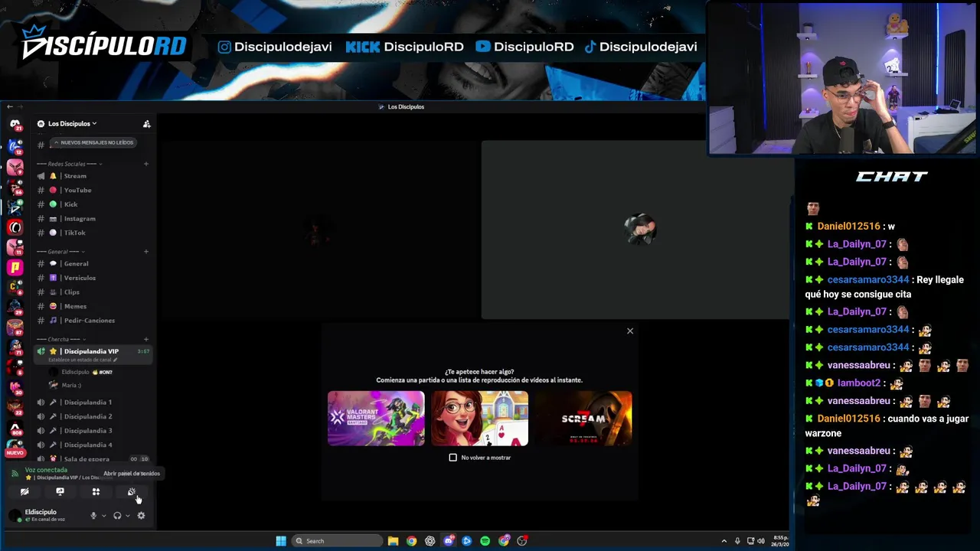Viewport: 980px width, 551px height.
Task: Open Eldiscipulo user profile panel
Action: [x=46, y=516]
